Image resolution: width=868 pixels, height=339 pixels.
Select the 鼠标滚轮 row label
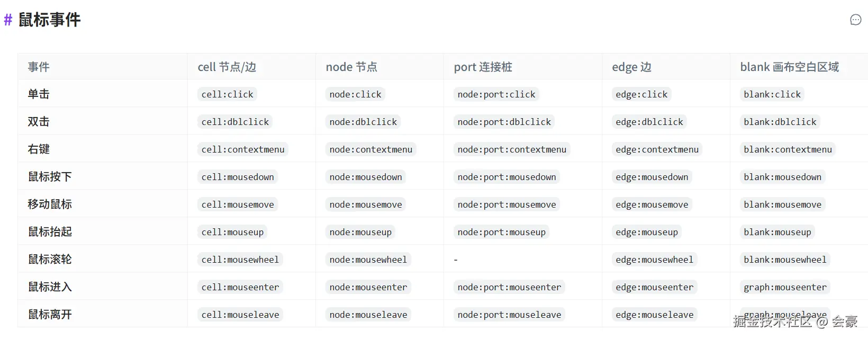[x=50, y=260]
